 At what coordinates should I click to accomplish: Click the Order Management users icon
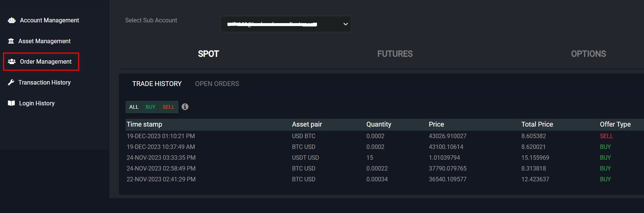point(12,61)
